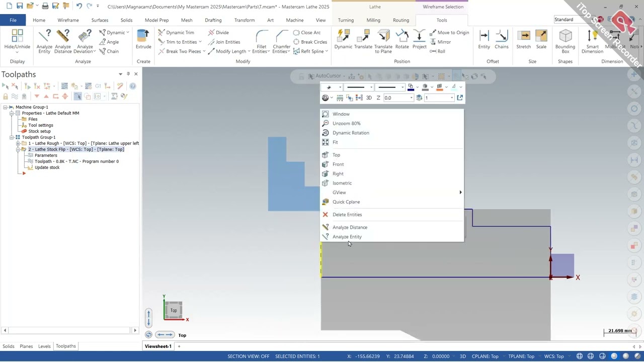Click the Join Entities button

(x=224, y=42)
